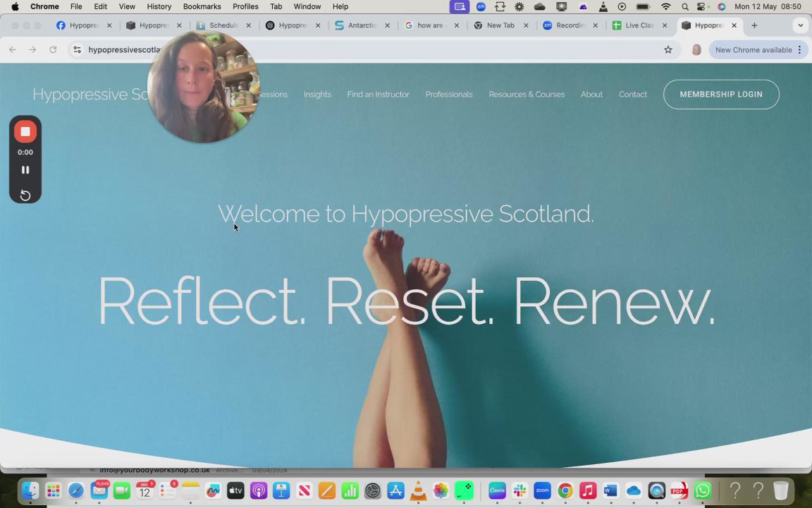
Task: Click the Hypopressive Scotland site logo
Action: pos(91,95)
